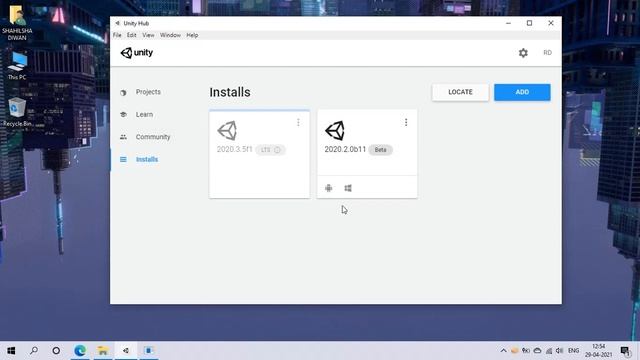The width and height of the screenshot is (640, 360).
Task: Click the ENG language indicator
Action: coord(573,351)
